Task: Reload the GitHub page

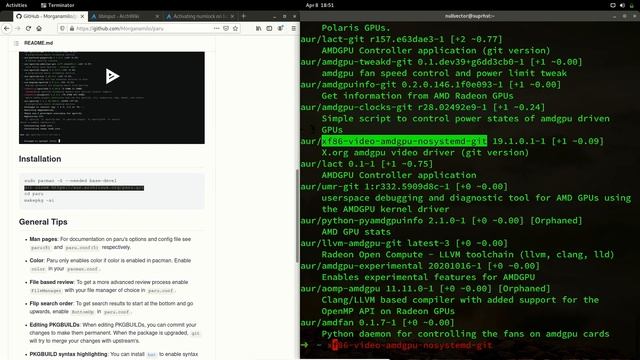Action: click(28, 29)
